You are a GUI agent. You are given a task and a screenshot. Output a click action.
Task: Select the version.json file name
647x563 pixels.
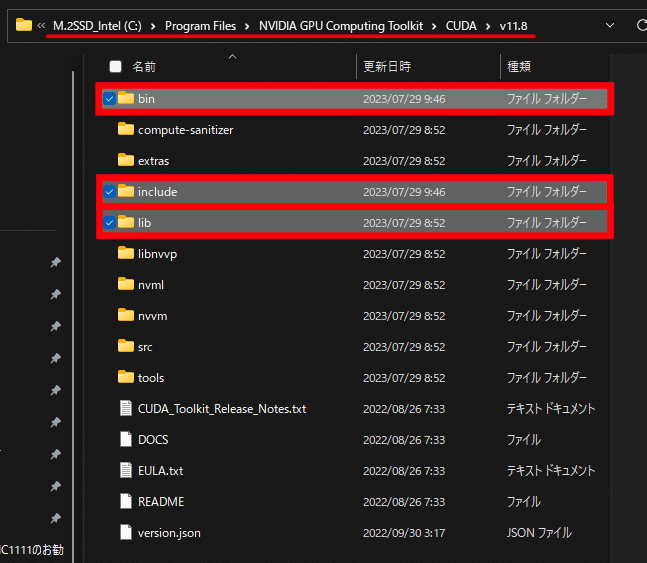[x=169, y=533]
